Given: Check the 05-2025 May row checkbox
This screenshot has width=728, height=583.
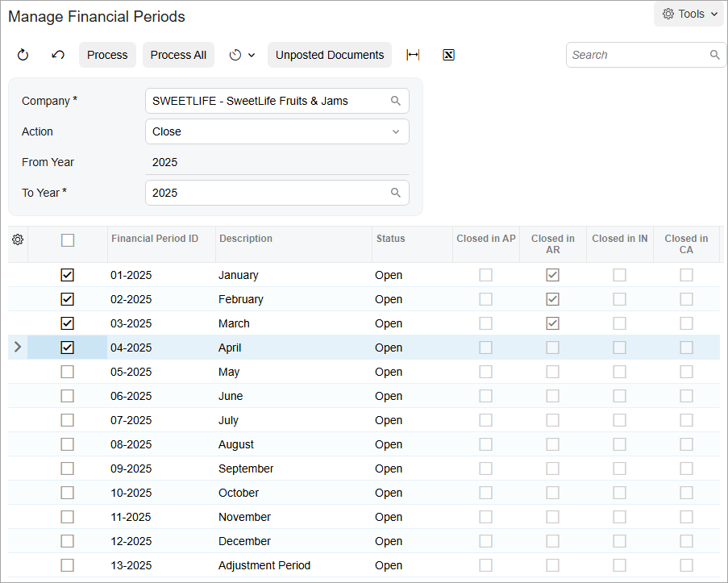Looking at the screenshot, I should (x=68, y=372).
